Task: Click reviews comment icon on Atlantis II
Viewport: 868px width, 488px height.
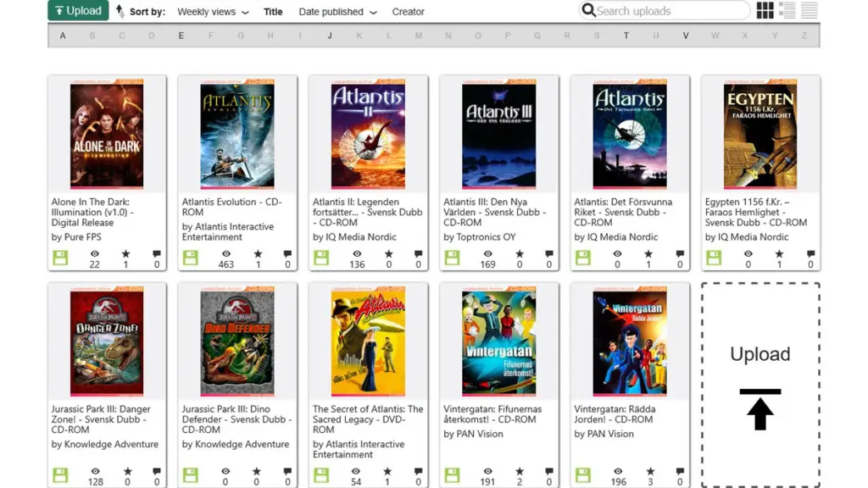Action: click(418, 254)
